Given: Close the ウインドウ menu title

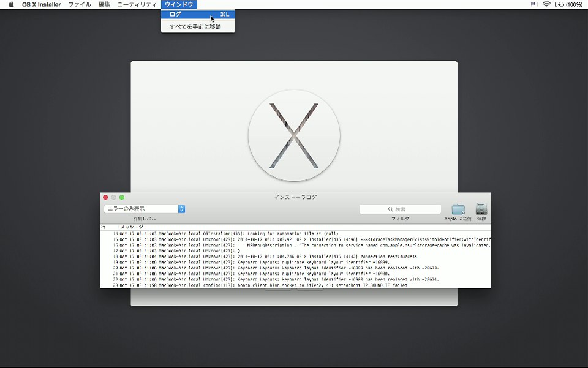Looking at the screenshot, I should click(x=179, y=4).
